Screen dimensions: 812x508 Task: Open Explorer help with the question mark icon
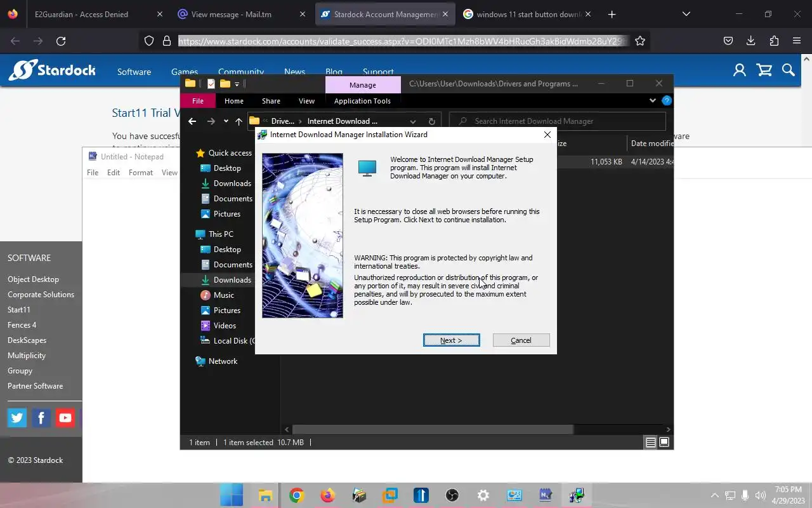[x=666, y=100]
